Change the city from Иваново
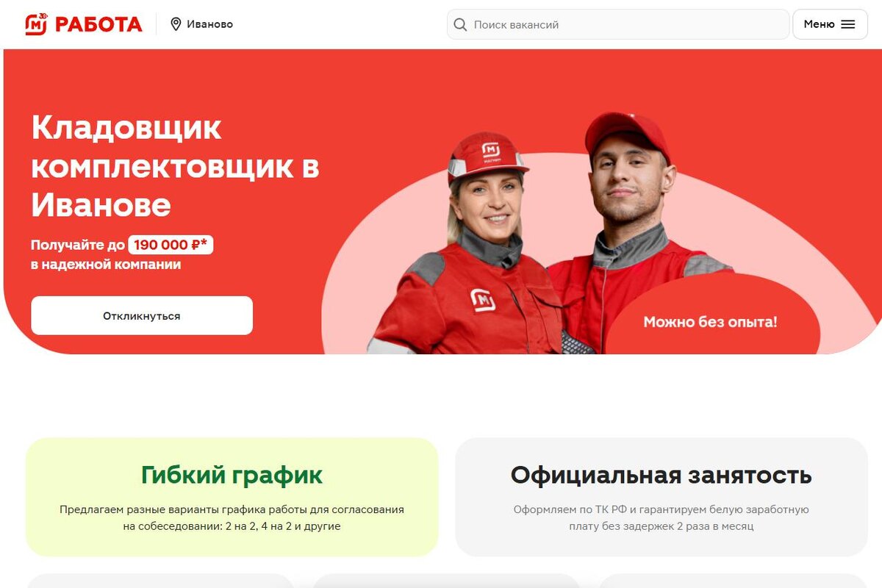882x588 pixels. coord(209,24)
